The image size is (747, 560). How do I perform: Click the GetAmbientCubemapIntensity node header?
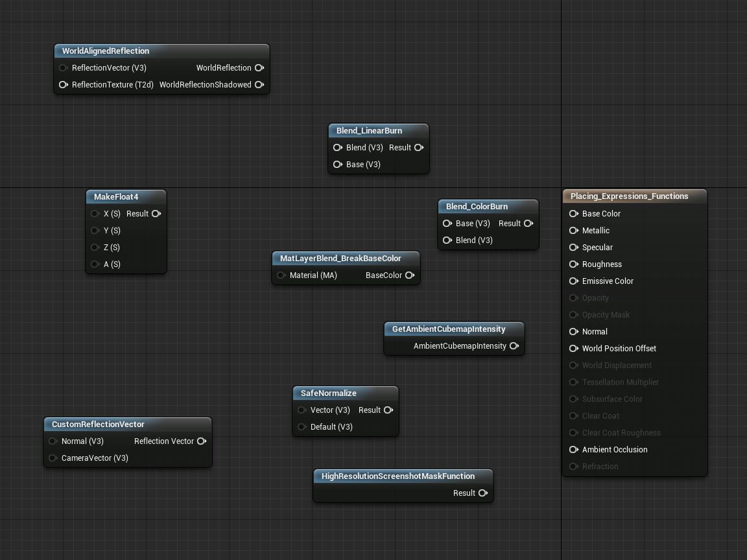[x=448, y=329]
